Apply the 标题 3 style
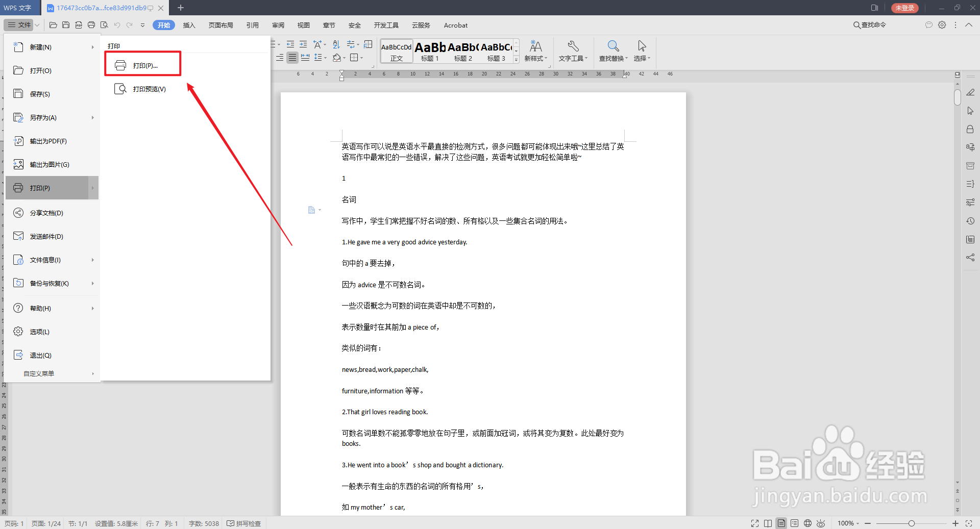980x529 pixels. [496, 52]
